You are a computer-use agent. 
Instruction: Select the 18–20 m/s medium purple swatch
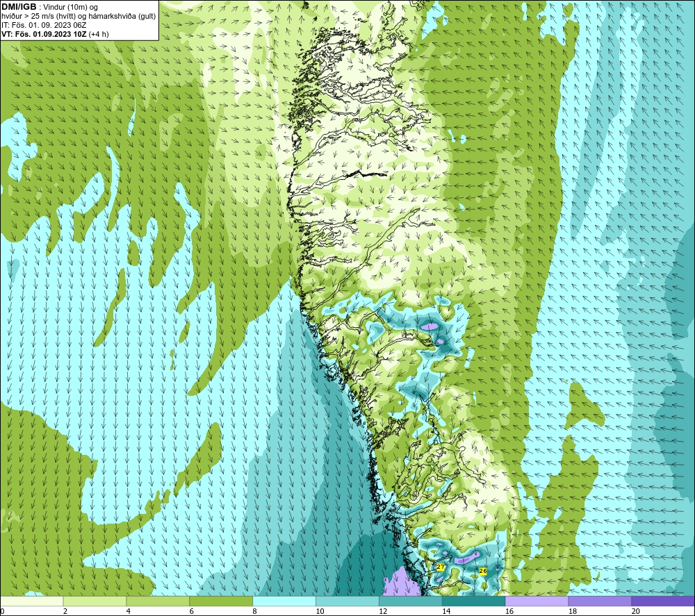(x=600, y=601)
